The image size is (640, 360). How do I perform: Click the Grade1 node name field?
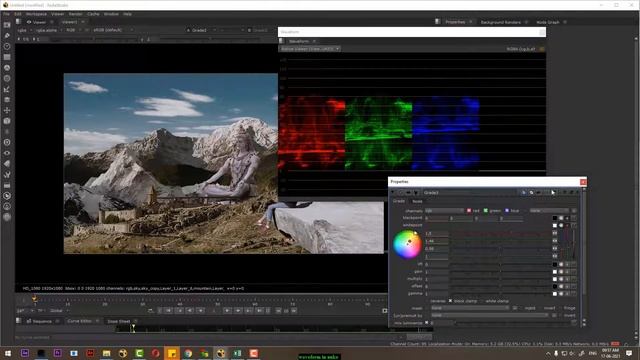click(x=469, y=193)
